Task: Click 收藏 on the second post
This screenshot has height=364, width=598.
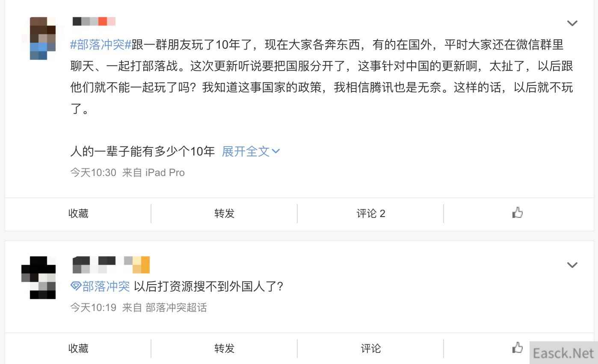Action: pos(78,348)
